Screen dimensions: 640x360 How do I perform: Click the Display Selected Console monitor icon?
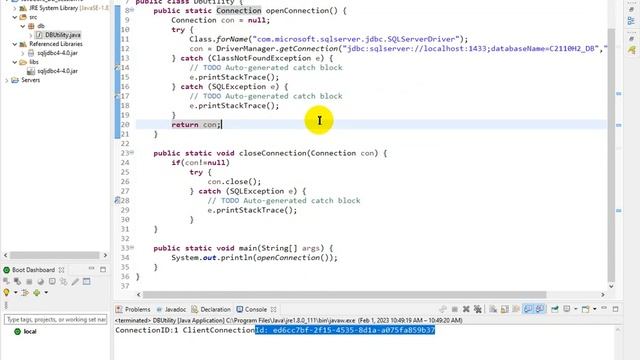coord(567,309)
